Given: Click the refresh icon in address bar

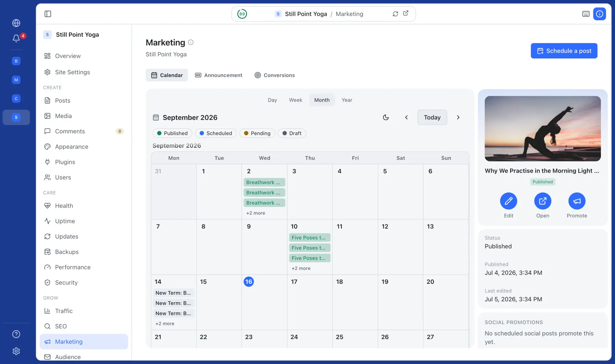Looking at the screenshot, I should [x=395, y=14].
